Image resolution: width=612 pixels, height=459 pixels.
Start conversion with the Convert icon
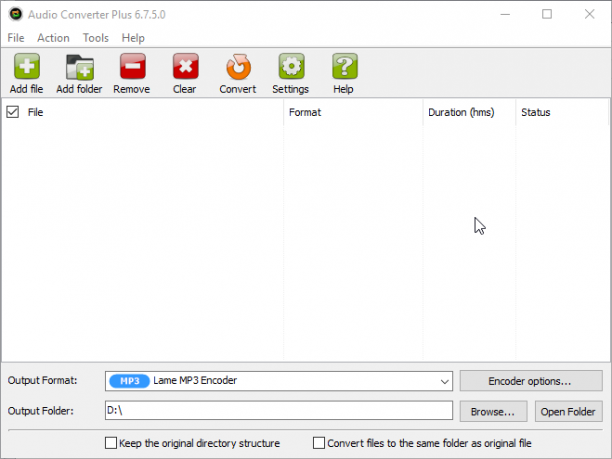tap(238, 67)
